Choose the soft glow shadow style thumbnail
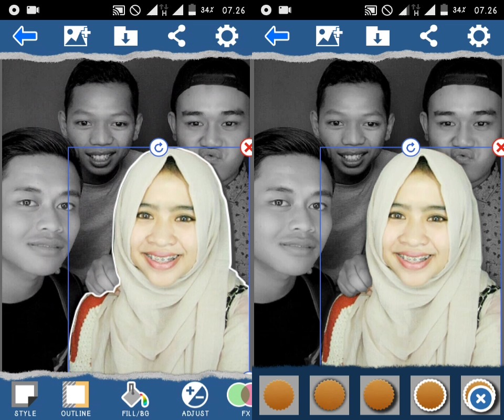Image resolution: width=504 pixels, height=420 pixels. point(329,395)
